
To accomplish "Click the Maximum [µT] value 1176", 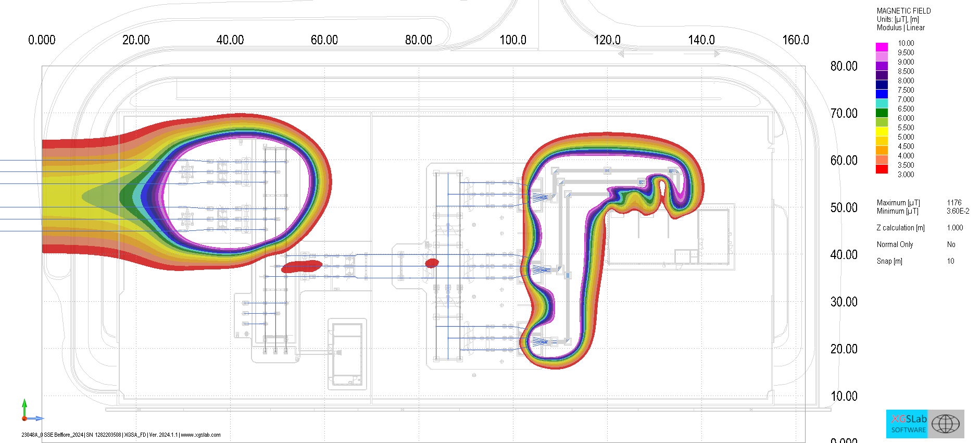I will point(954,203).
